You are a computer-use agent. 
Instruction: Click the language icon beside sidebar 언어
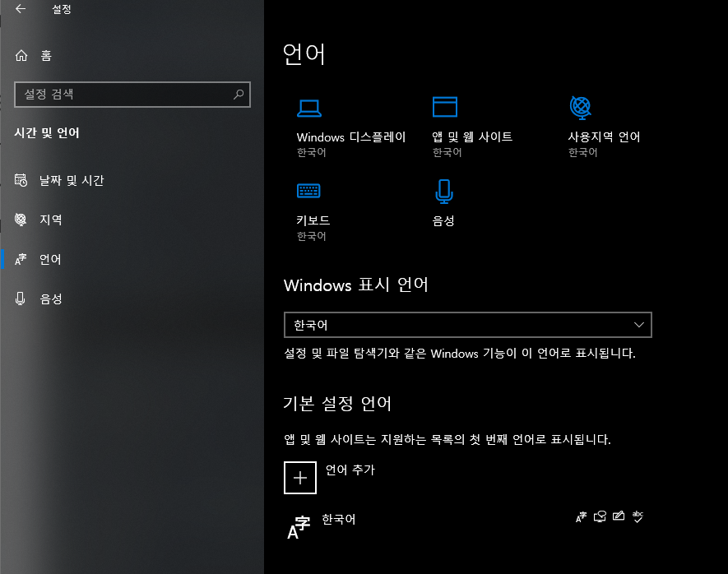click(x=21, y=259)
